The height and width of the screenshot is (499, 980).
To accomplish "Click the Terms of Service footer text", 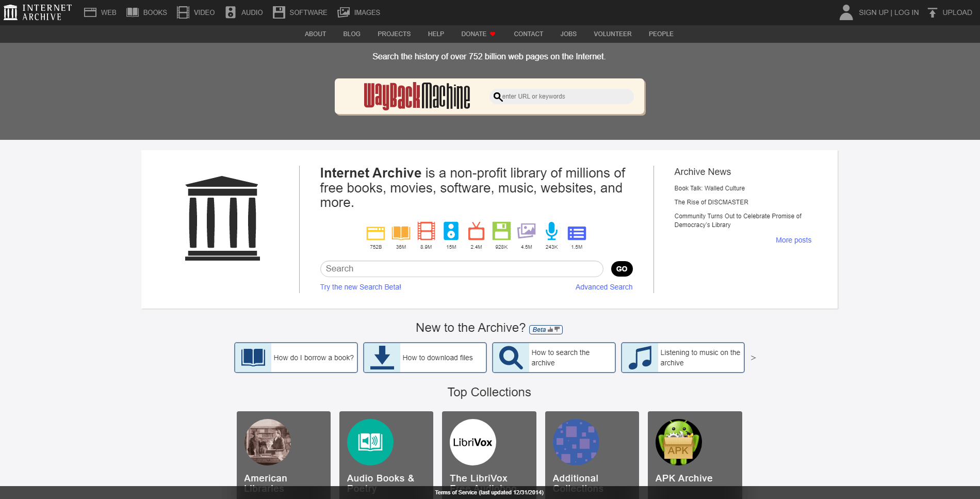I will pyautogui.click(x=489, y=492).
